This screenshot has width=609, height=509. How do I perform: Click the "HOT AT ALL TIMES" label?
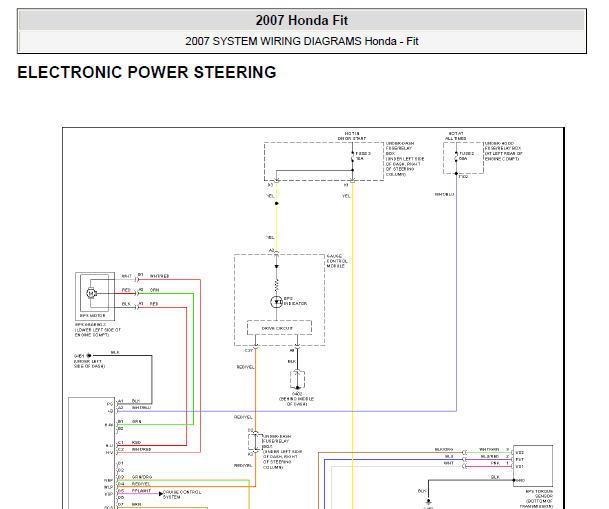(x=456, y=136)
